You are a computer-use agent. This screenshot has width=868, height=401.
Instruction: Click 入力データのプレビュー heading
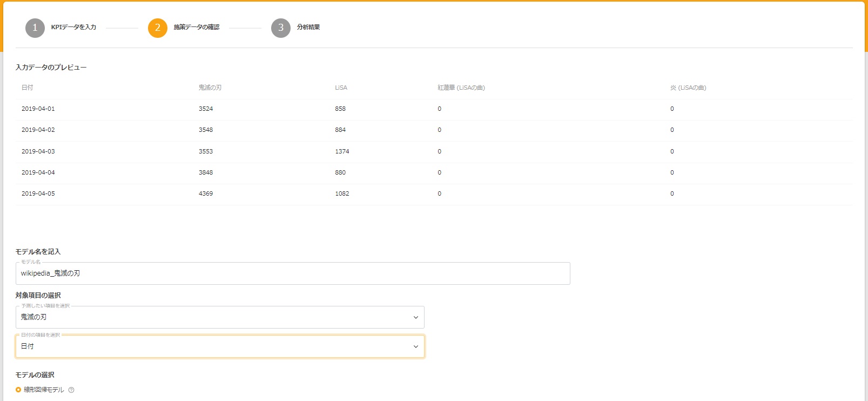[x=51, y=68]
